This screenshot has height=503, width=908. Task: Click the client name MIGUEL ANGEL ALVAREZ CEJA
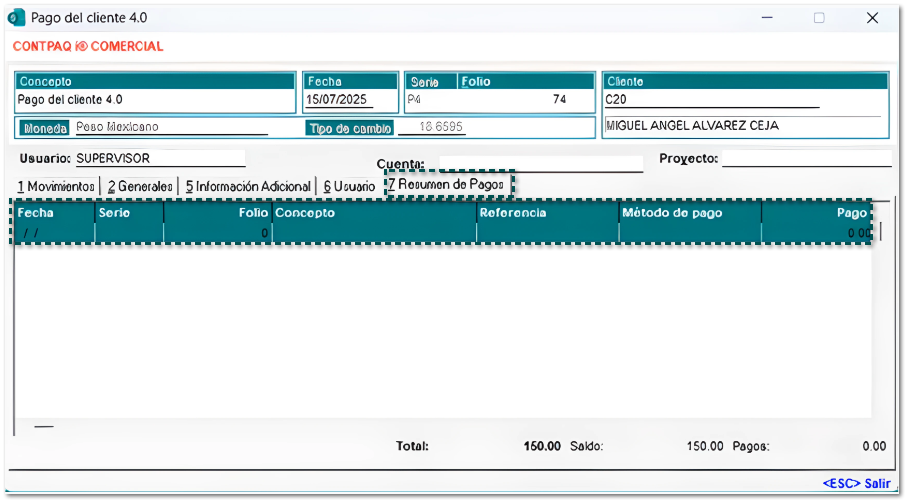click(x=692, y=126)
